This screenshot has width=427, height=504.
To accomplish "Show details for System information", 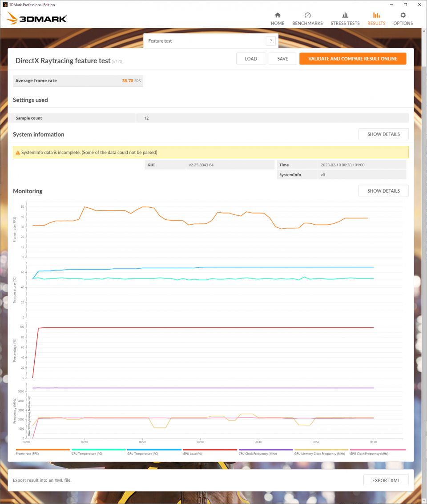I will click(x=383, y=134).
